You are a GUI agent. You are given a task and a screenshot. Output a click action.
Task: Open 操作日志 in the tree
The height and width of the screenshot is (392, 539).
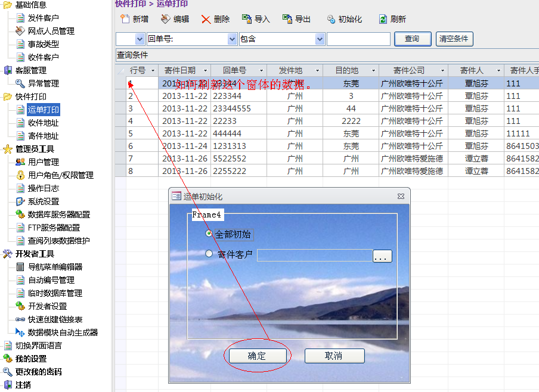[44, 188]
